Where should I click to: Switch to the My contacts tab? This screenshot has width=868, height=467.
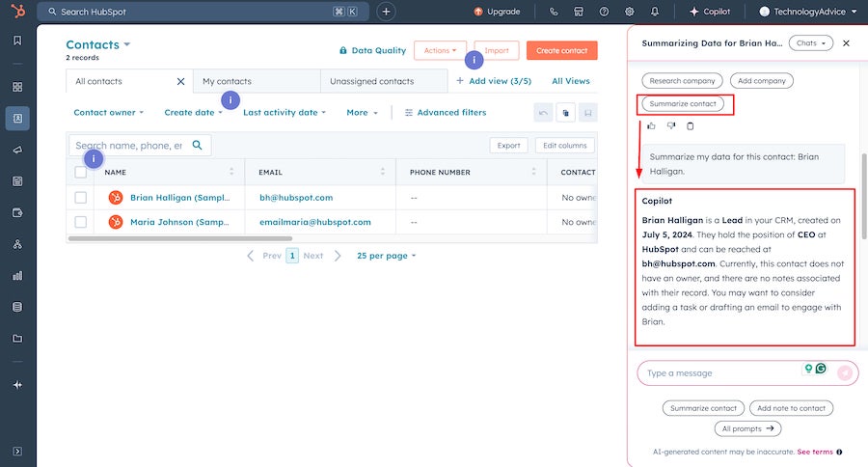[x=227, y=82]
